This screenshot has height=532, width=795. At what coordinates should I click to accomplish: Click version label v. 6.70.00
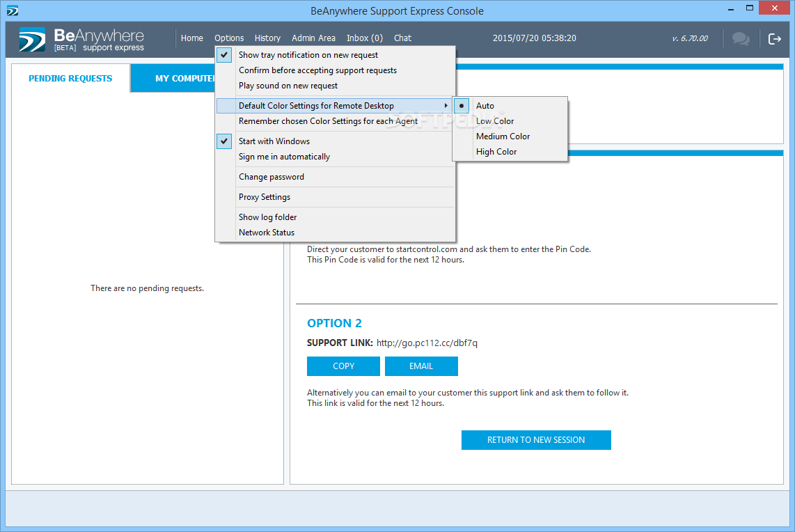coord(690,38)
